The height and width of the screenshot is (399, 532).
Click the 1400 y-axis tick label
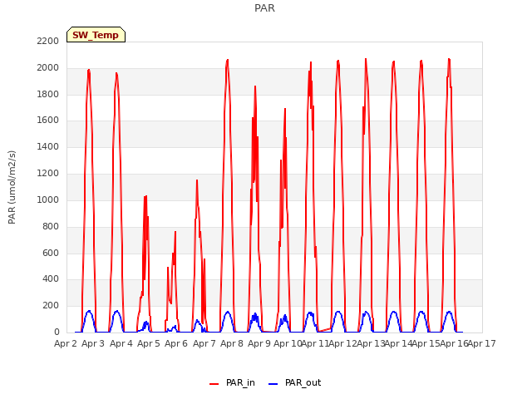[x=48, y=147]
